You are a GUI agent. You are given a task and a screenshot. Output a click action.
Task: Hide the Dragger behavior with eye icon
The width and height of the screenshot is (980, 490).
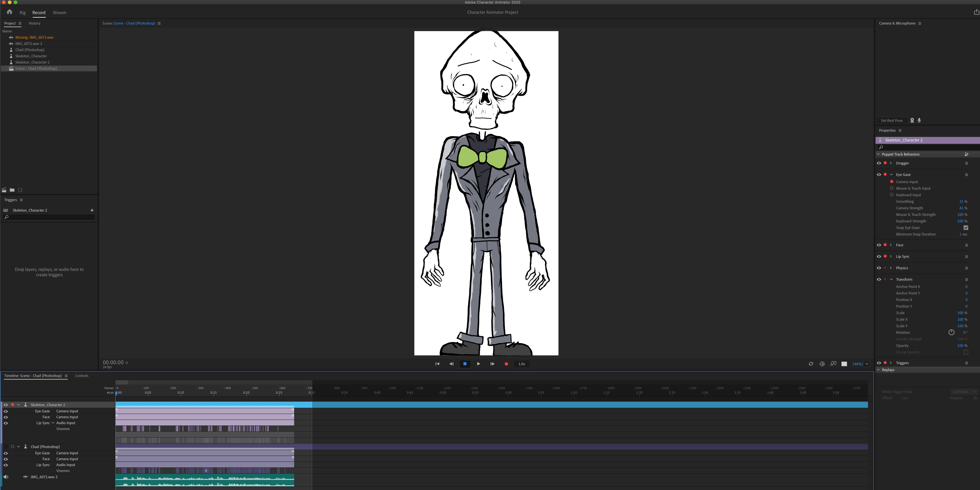[879, 163]
